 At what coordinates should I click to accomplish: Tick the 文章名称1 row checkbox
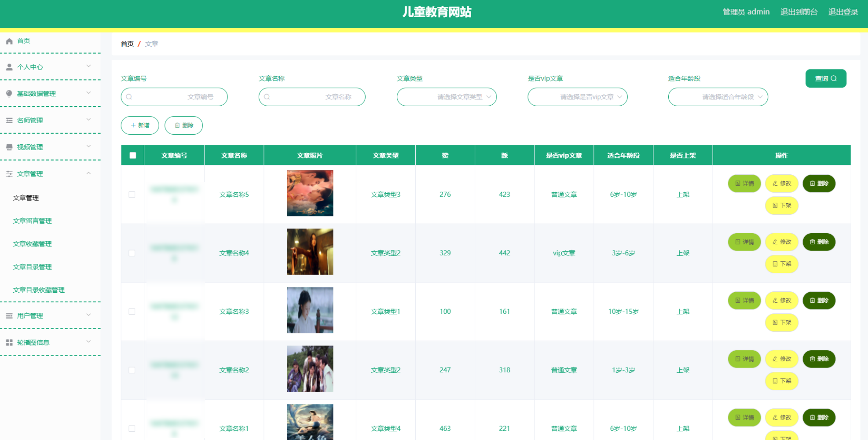point(132,429)
